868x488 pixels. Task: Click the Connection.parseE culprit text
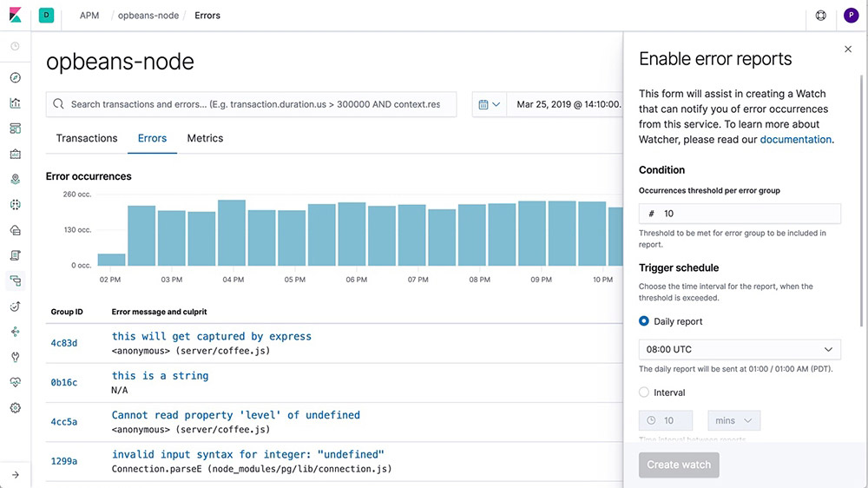click(x=252, y=469)
